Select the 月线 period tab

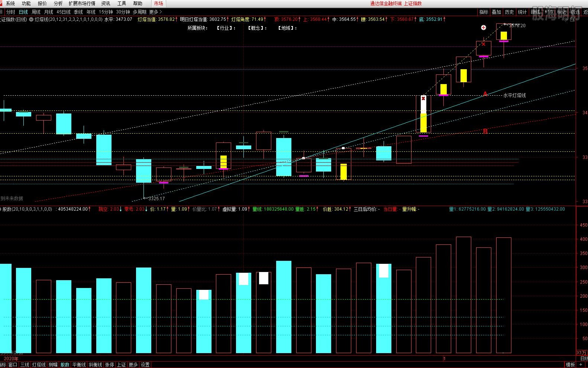[49, 12]
